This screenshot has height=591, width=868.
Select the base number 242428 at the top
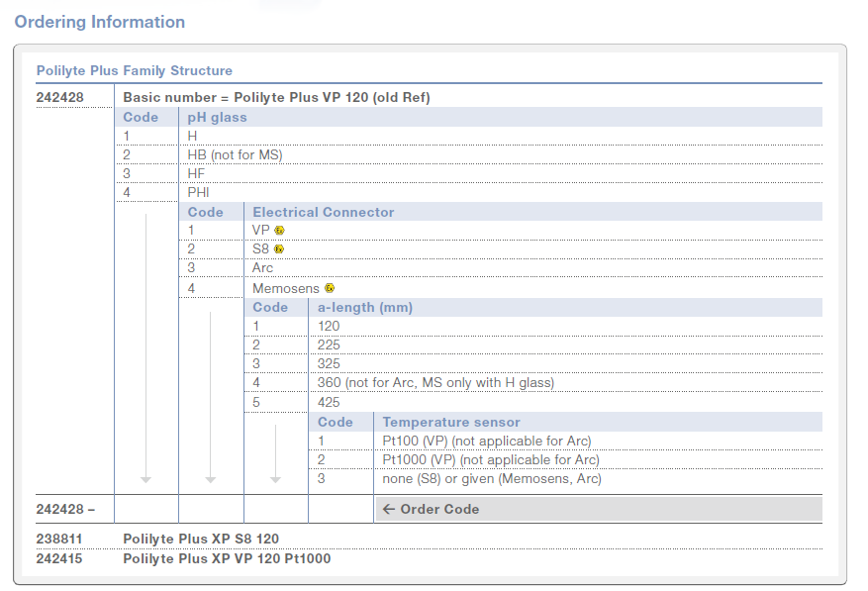click(59, 97)
